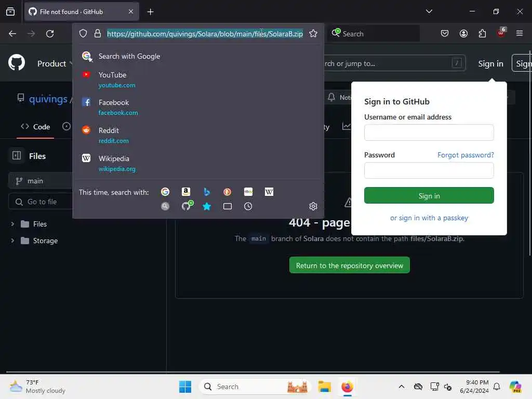Collapse the file tree panel icon
Screen dimensions: 532x399
17,156
